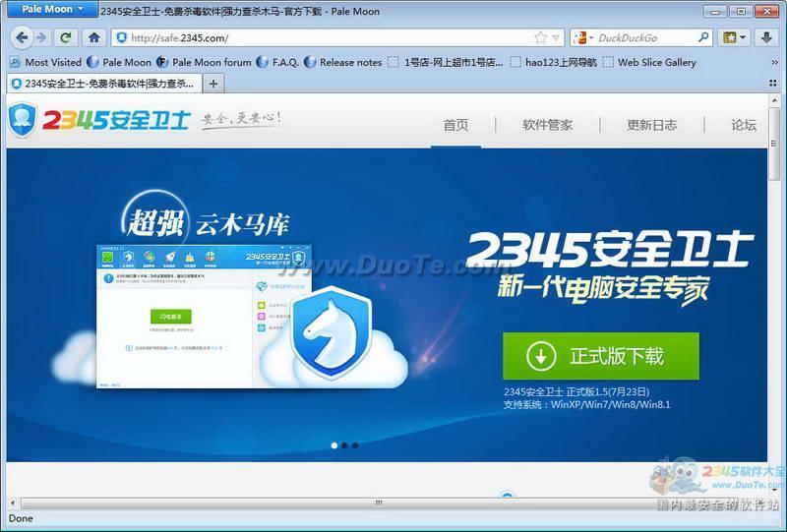Go forward with the forward arrow
This screenshot has width=787, height=532.
tap(42, 37)
